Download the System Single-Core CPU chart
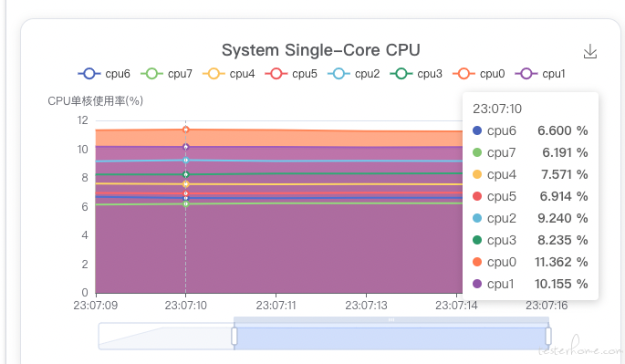This screenshot has height=364, width=625. coord(590,52)
